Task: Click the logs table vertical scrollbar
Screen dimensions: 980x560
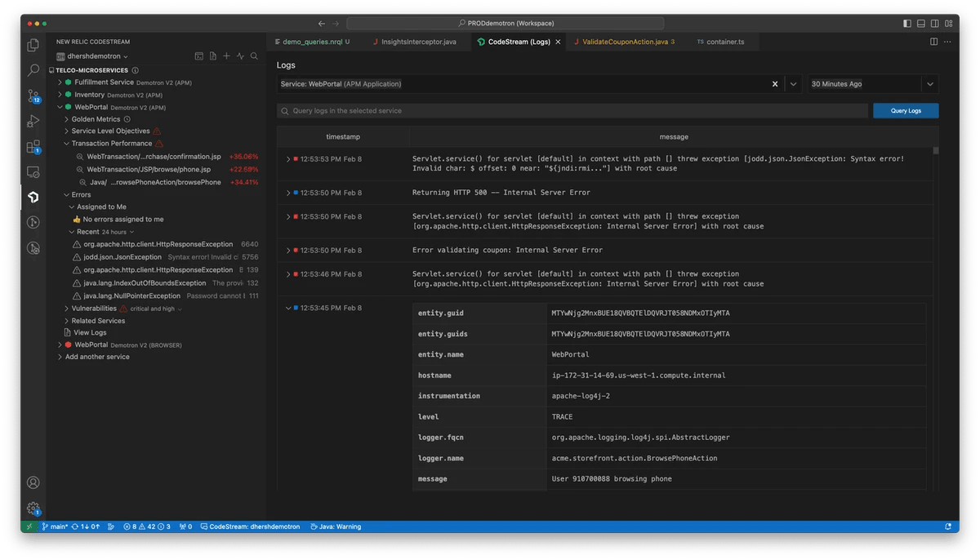Action: click(x=936, y=151)
